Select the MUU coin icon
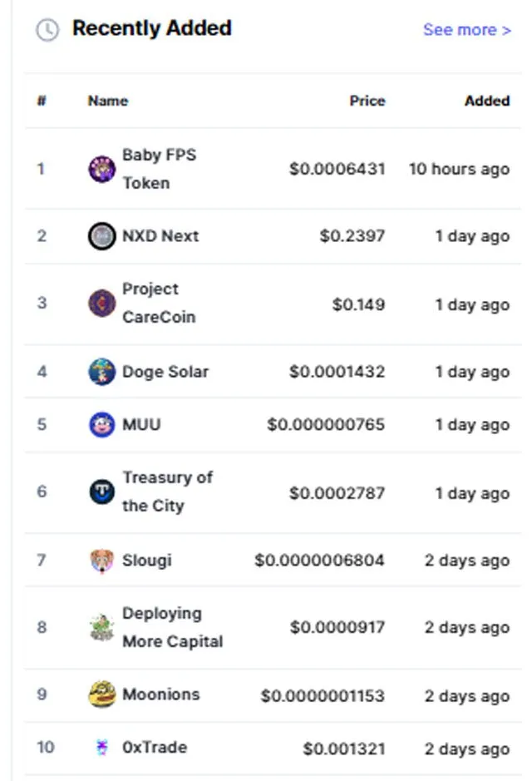 (x=102, y=424)
